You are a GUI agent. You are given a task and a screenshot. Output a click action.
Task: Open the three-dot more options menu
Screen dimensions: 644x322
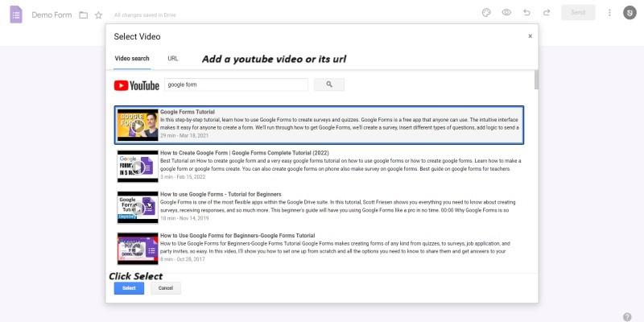coord(609,13)
